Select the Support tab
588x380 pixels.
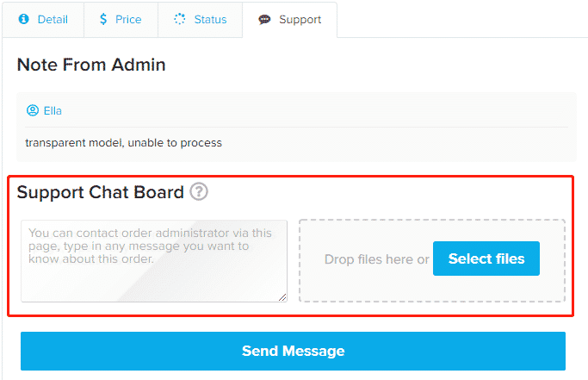click(289, 20)
